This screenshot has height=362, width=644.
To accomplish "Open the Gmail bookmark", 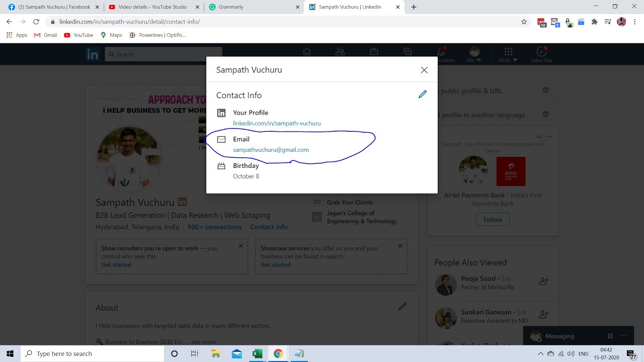I will [x=45, y=35].
